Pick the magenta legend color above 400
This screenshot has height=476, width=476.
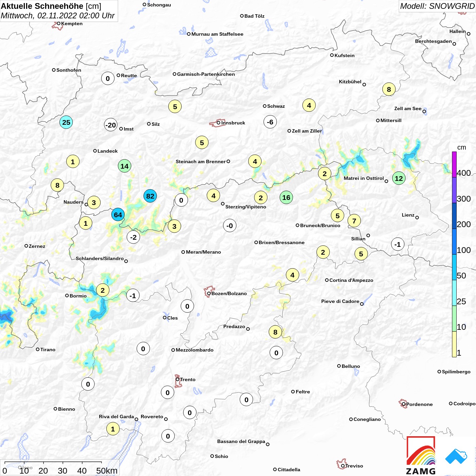click(x=454, y=164)
